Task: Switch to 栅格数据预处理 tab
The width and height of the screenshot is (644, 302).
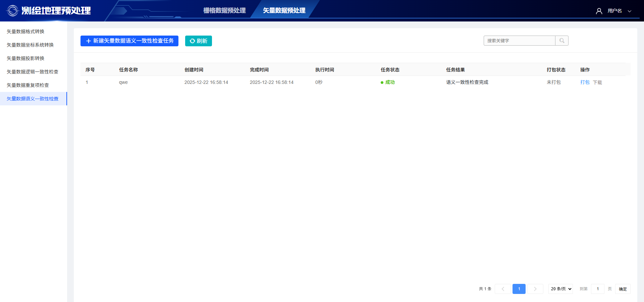Action: 224,11
